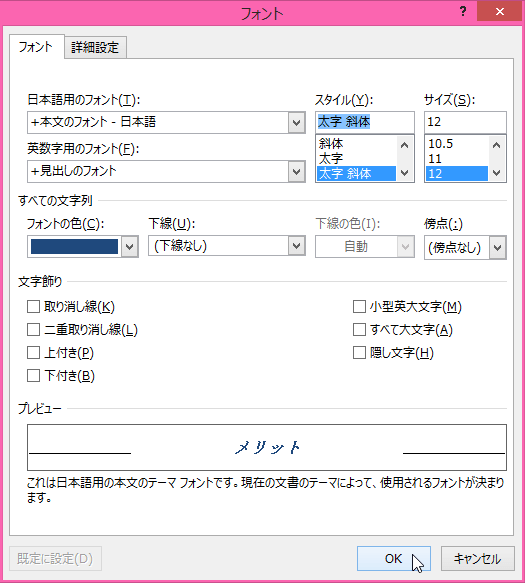Check the 小型英大文字 option
Screen dimensions: 525x583
[x=359, y=307]
